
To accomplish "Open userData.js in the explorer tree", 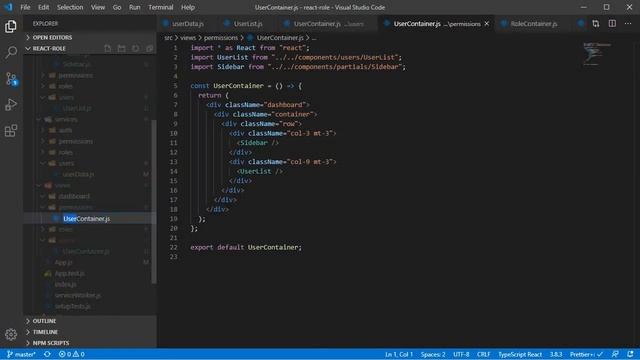I will click(x=78, y=174).
